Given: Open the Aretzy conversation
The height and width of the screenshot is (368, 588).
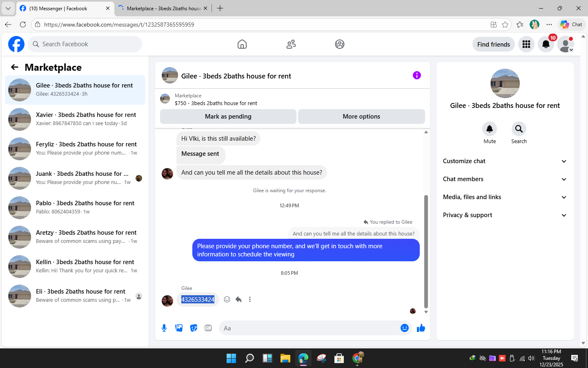Looking at the screenshot, I should tap(75, 237).
